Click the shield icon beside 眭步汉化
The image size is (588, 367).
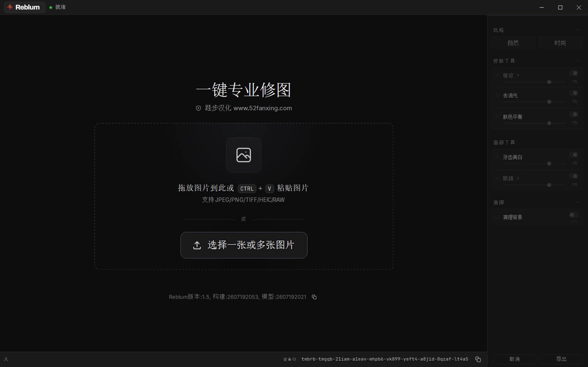198,108
